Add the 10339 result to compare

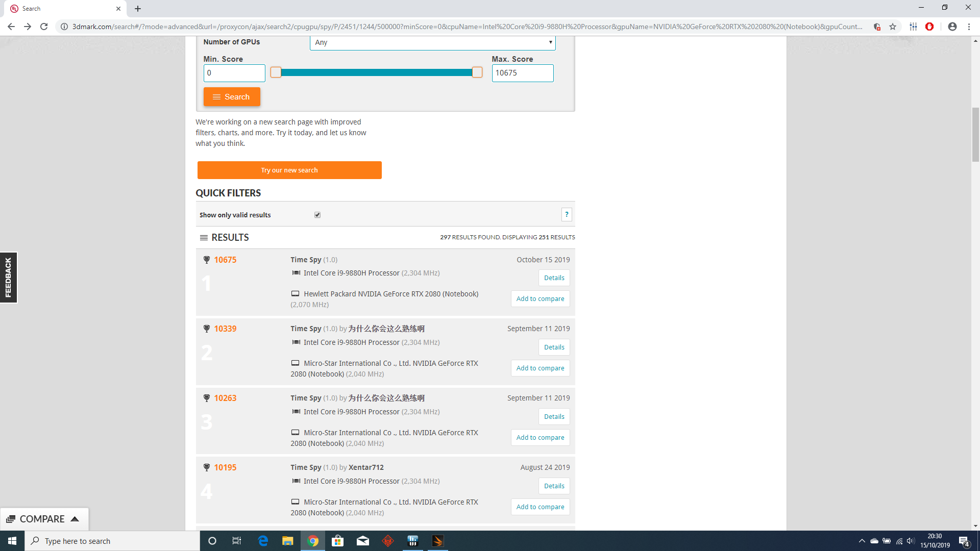(x=541, y=368)
